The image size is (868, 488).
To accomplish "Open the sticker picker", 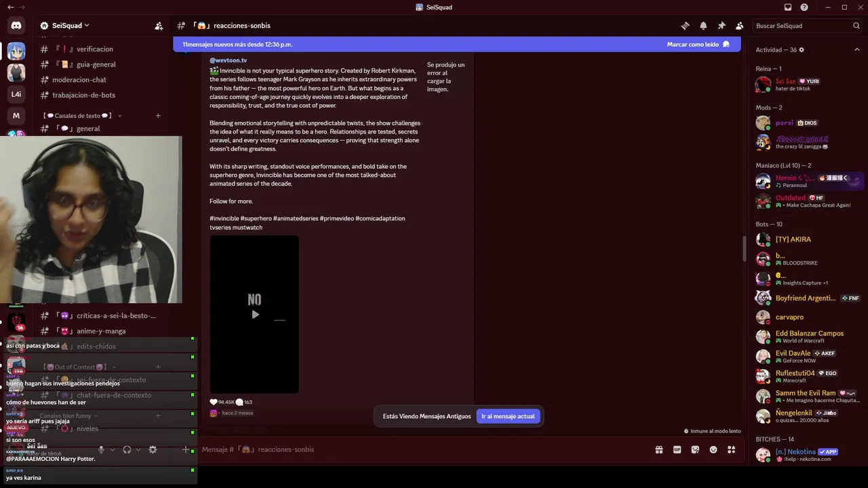I will coord(695,449).
